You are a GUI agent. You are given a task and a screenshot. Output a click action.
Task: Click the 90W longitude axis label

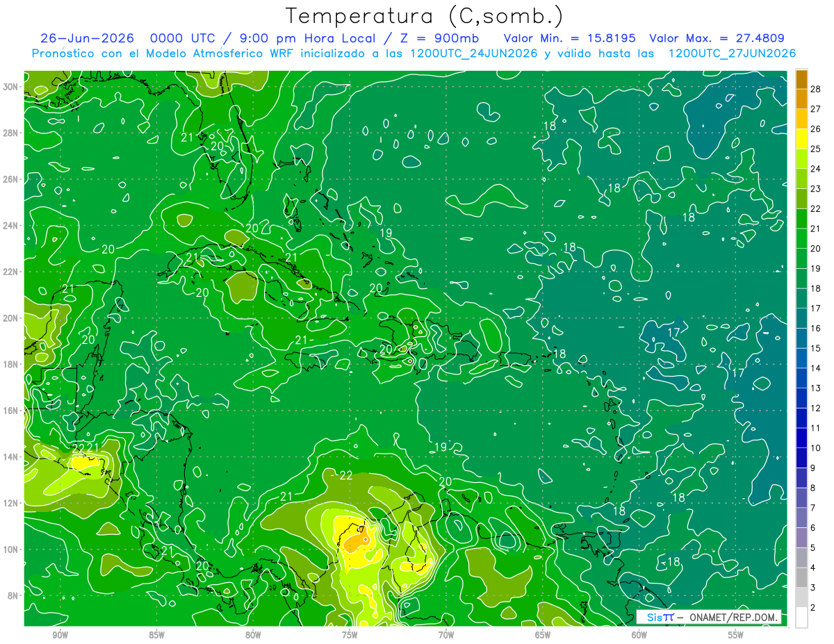point(60,635)
